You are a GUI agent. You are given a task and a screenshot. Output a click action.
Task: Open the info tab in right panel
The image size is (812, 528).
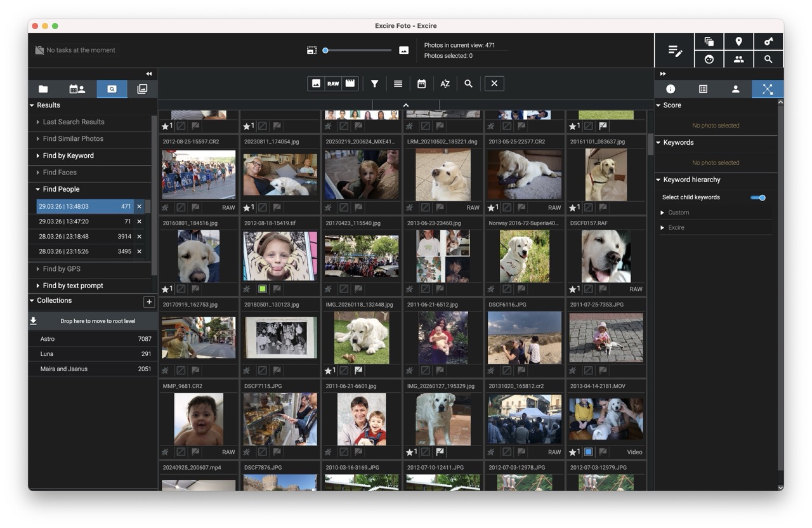tap(671, 89)
